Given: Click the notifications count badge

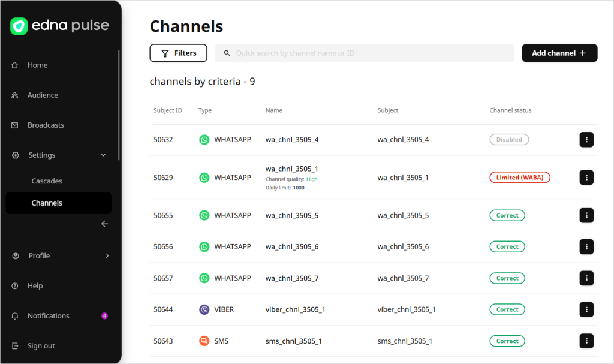Looking at the screenshot, I should tap(104, 316).
